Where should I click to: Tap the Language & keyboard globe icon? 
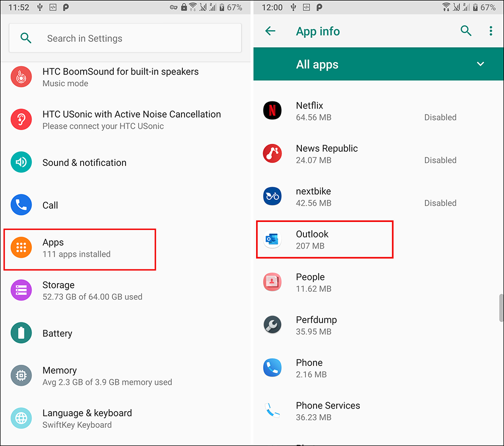point(21,418)
